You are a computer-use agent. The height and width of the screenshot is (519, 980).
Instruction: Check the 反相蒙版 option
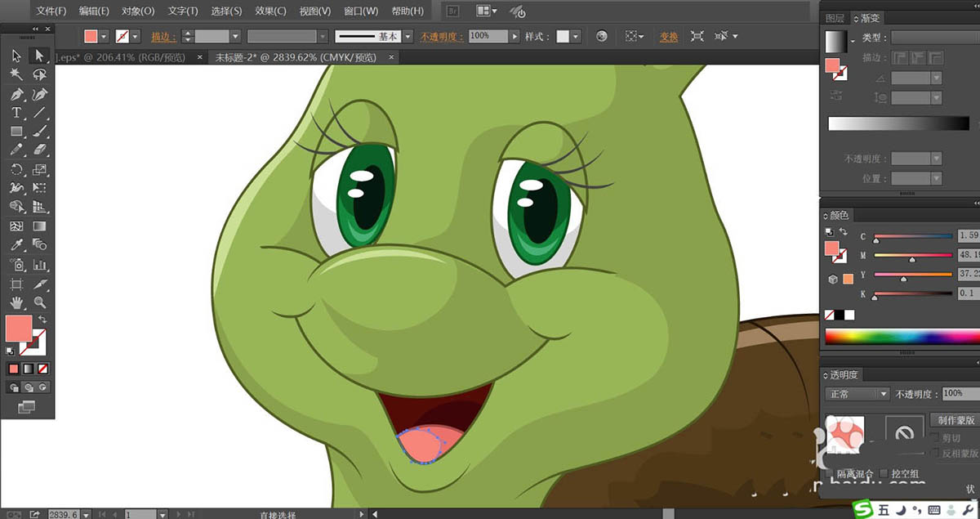point(935,454)
